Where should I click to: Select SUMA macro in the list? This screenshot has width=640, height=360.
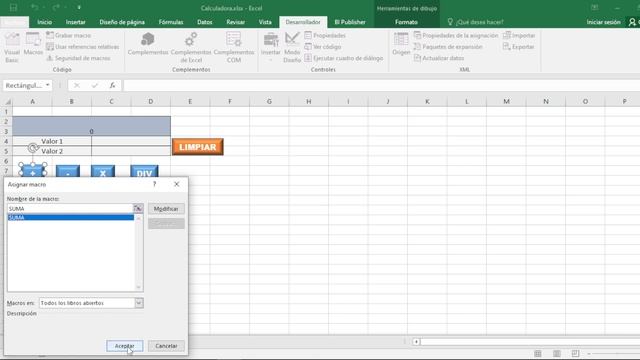(71, 218)
